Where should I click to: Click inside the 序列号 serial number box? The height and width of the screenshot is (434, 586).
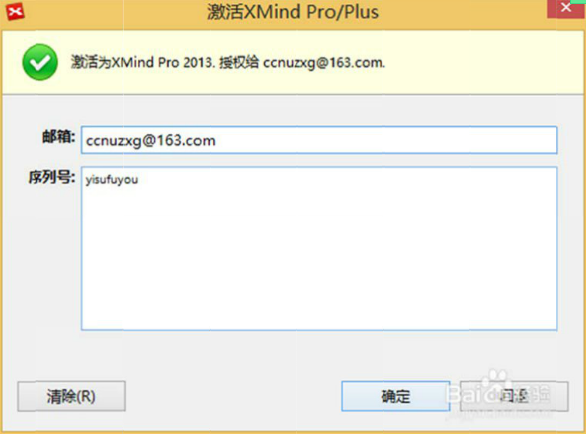(x=319, y=249)
